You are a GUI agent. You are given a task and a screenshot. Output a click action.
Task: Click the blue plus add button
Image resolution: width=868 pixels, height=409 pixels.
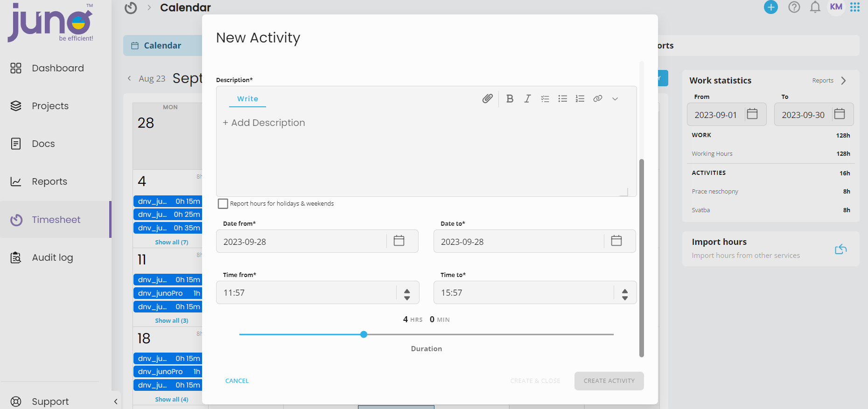point(771,7)
